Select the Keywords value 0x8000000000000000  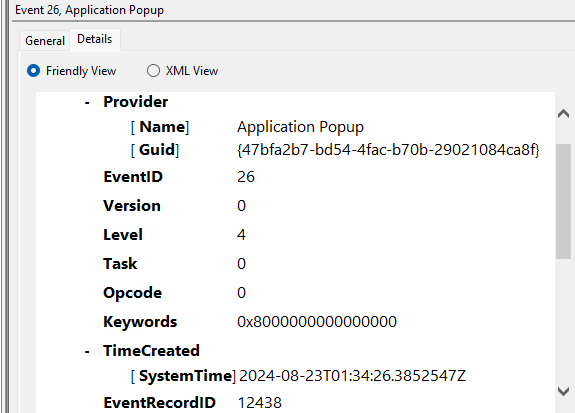click(317, 322)
